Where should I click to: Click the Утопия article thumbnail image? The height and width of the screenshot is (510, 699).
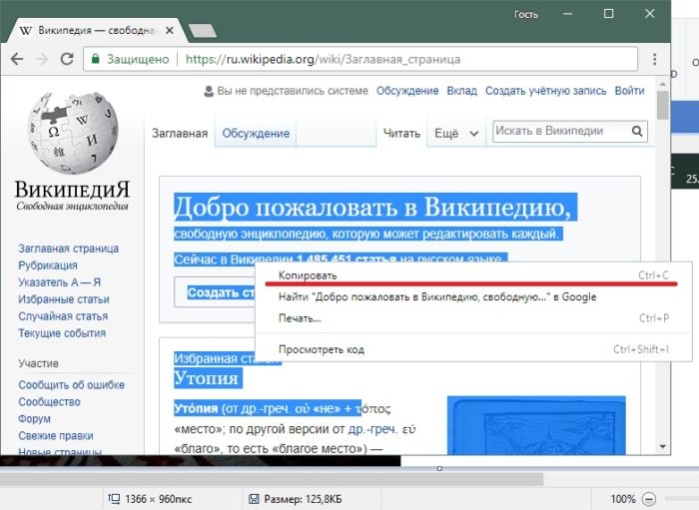point(536,425)
